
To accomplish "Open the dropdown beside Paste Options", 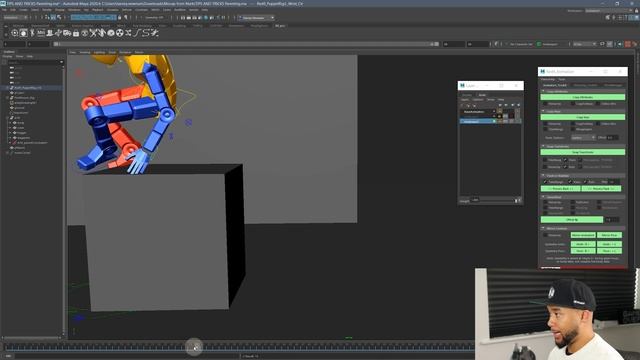I will (x=582, y=138).
